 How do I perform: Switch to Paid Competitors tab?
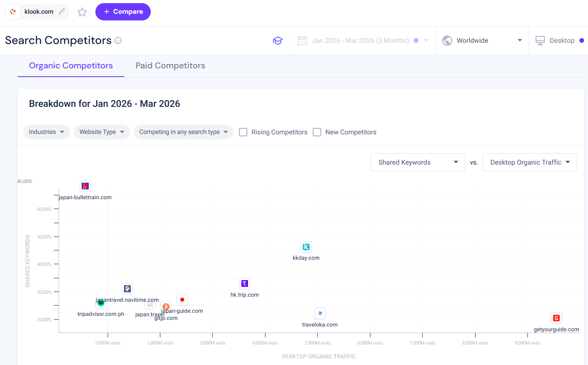coord(170,66)
